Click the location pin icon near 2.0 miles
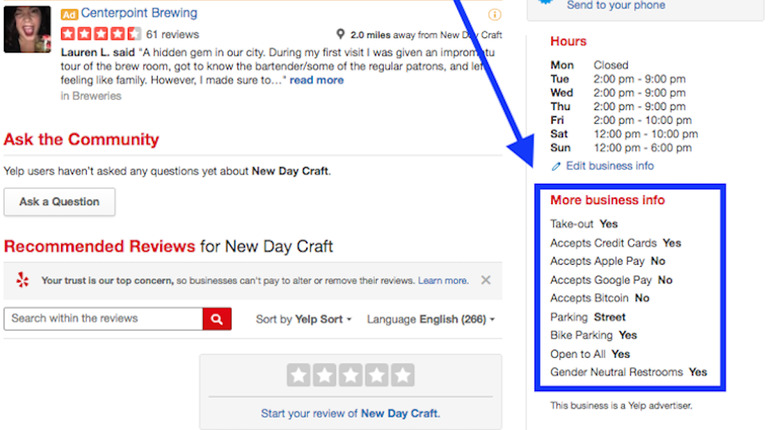Viewport: 780px width, 430px height. coord(341,34)
